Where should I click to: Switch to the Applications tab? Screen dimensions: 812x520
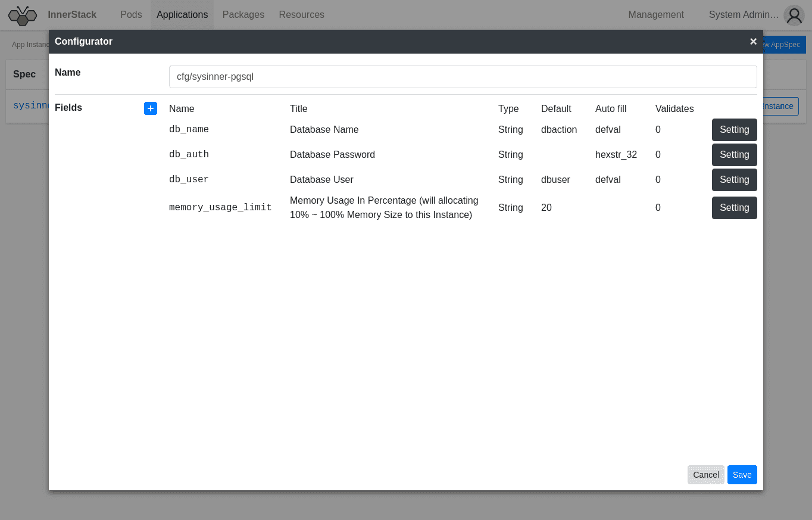point(182,15)
